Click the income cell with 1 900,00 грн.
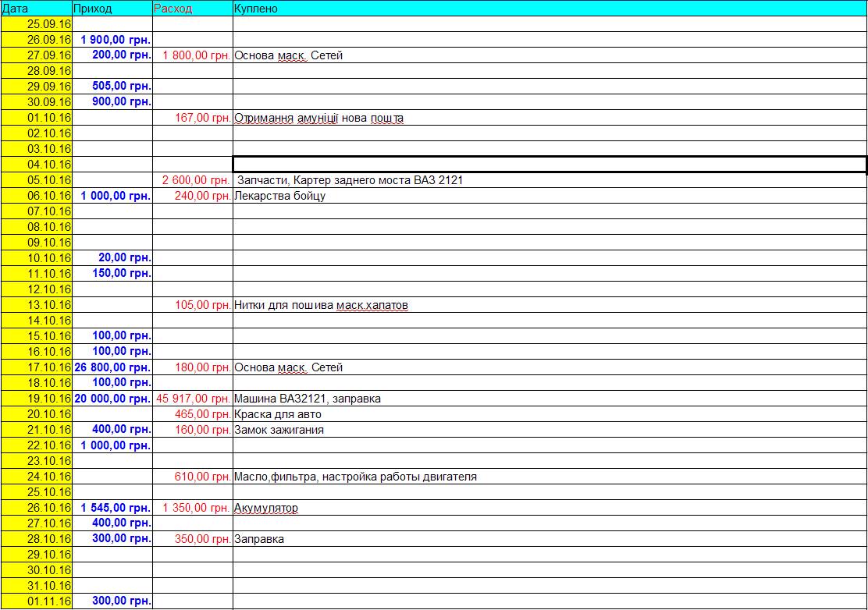868x610 pixels. [113, 40]
